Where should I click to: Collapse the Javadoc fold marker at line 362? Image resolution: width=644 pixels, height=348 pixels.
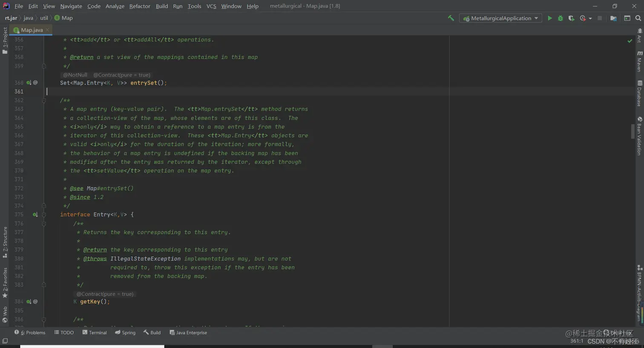coord(43,100)
